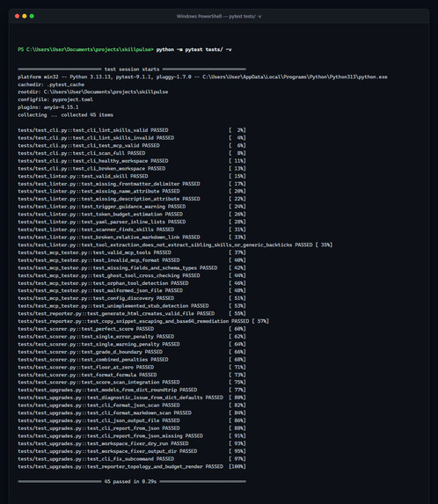Screen dimensions: 438x504
Task: Click the test_missing_frontmatter_delimiter line
Action: (132, 184)
